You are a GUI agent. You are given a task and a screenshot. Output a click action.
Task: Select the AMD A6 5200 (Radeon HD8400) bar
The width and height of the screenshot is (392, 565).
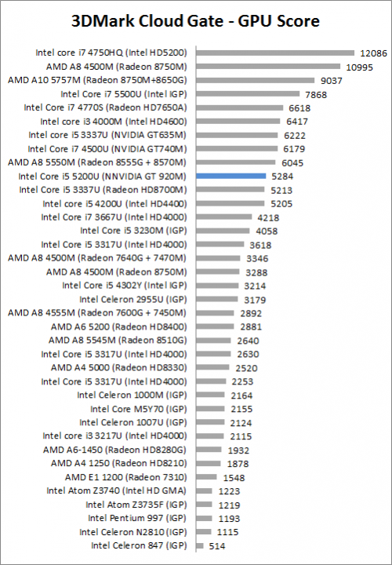[x=216, y=326]
